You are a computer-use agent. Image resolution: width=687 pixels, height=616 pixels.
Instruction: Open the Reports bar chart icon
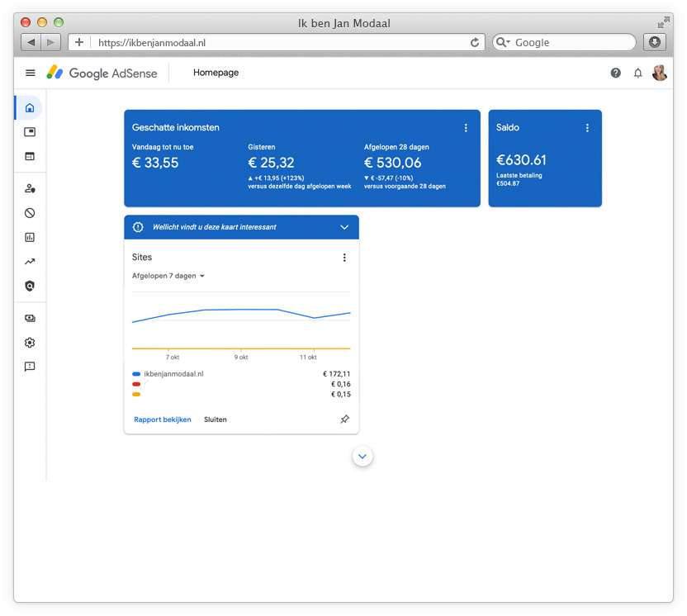pyautogui.click(x=30, y=238)
